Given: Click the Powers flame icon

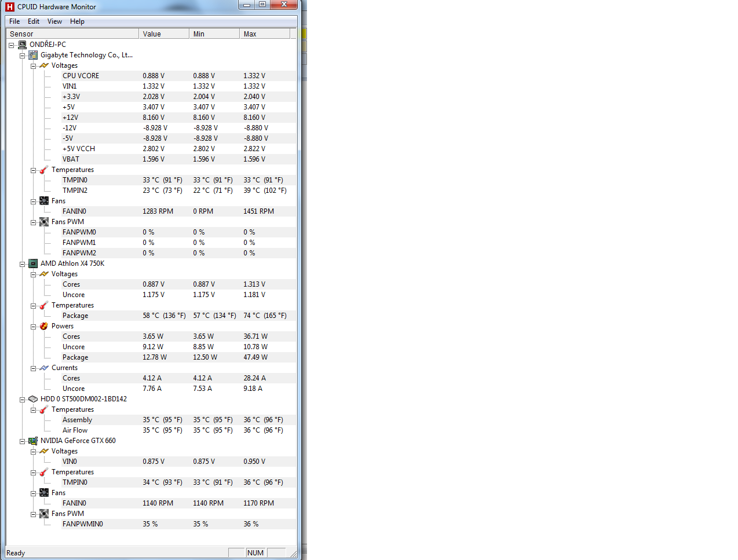Looking at the screenshot, I should pyautogui.click(x=44, y=326).
